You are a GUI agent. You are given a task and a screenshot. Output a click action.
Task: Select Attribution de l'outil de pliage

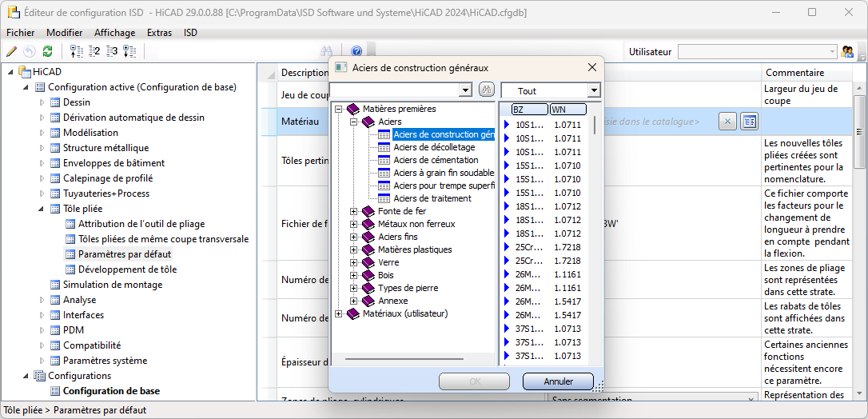coord(141,224)
